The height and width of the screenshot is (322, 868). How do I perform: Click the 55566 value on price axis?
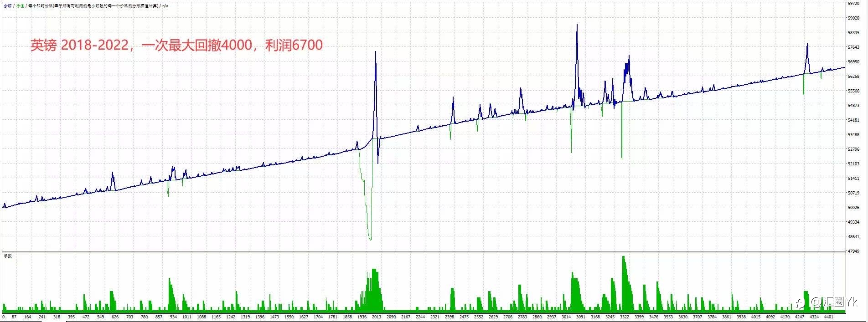point(853,91)
